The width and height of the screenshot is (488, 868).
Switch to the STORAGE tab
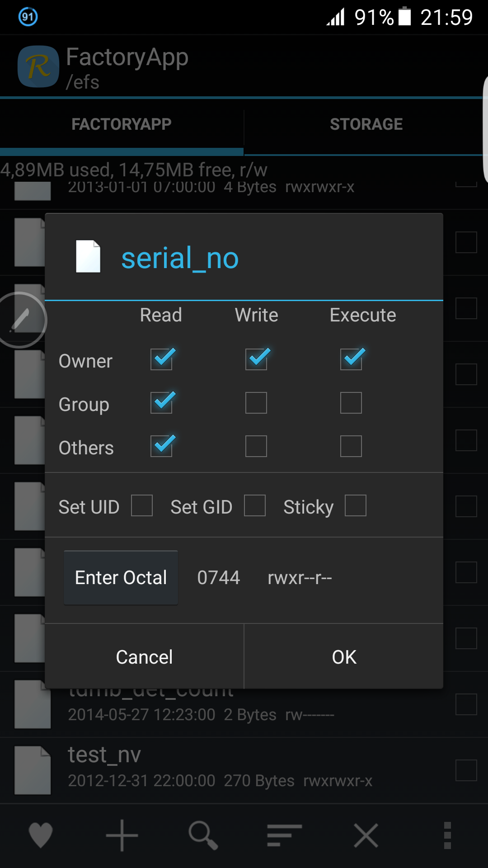[x=366, y=124]
